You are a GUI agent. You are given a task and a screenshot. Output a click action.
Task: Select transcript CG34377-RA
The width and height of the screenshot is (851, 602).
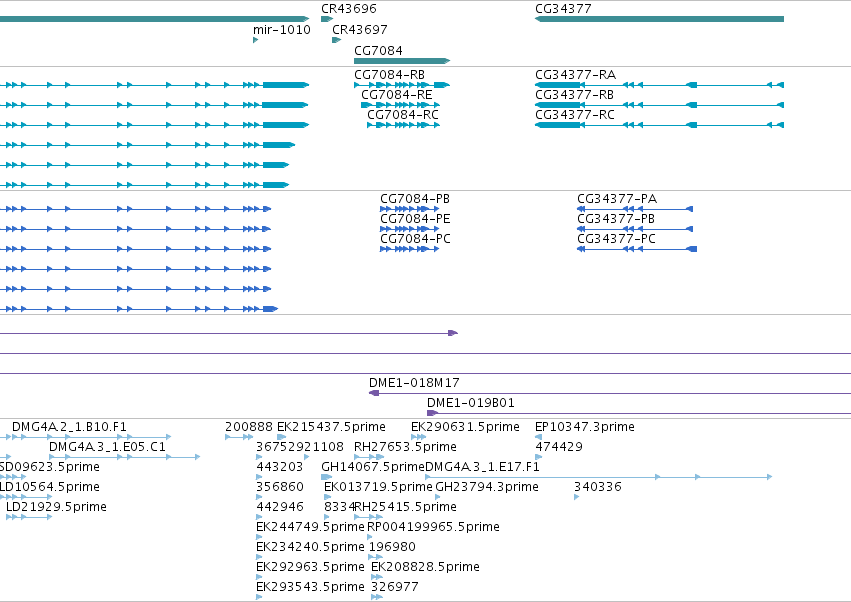pos(575,75)
